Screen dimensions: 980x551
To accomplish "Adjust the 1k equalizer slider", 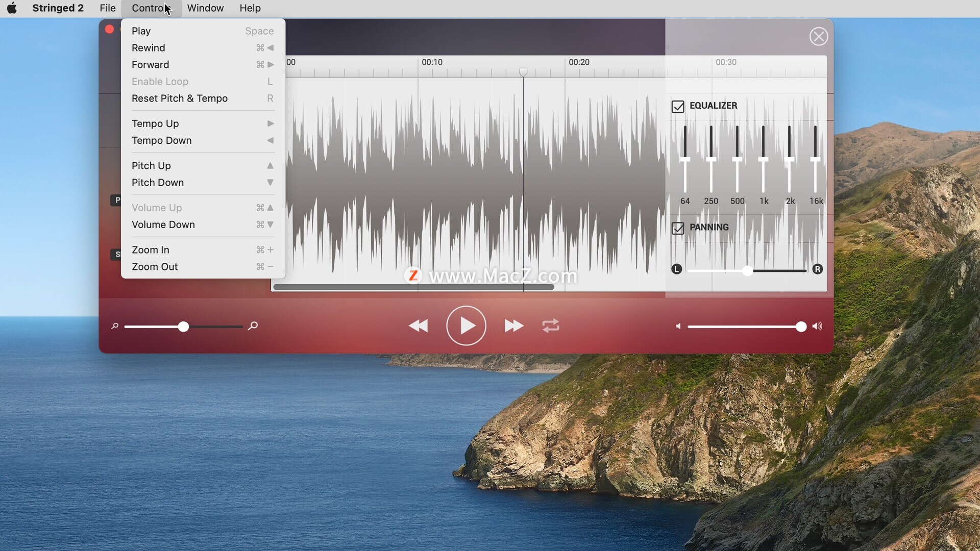I will coord(763,159).
